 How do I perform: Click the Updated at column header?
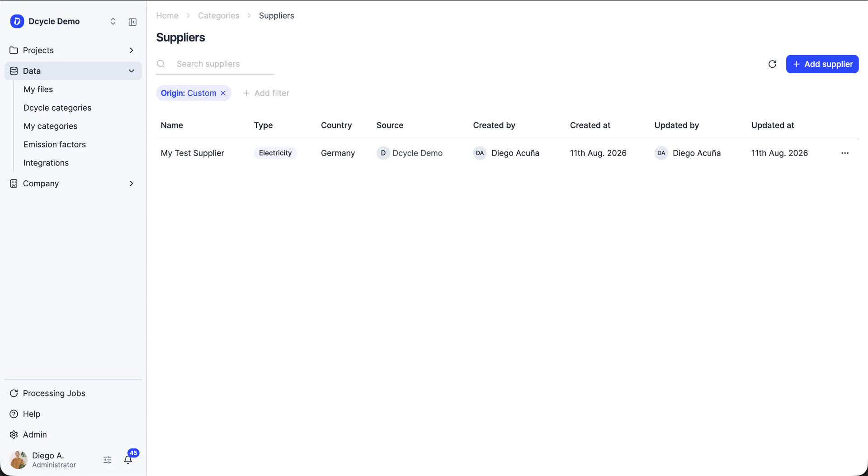point(773,125)
